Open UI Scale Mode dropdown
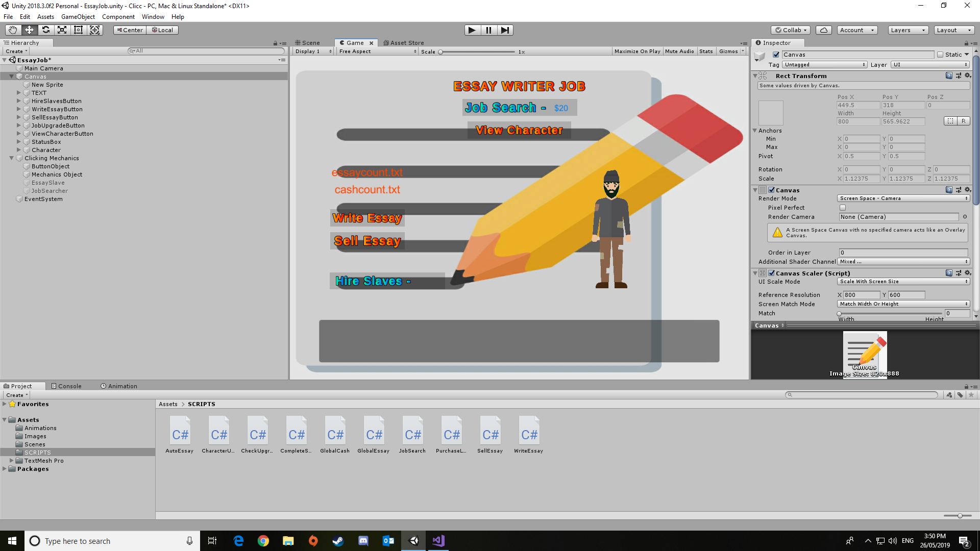This screenshot has width=980, height=551. pyautogui.click(x=903, y=282)
